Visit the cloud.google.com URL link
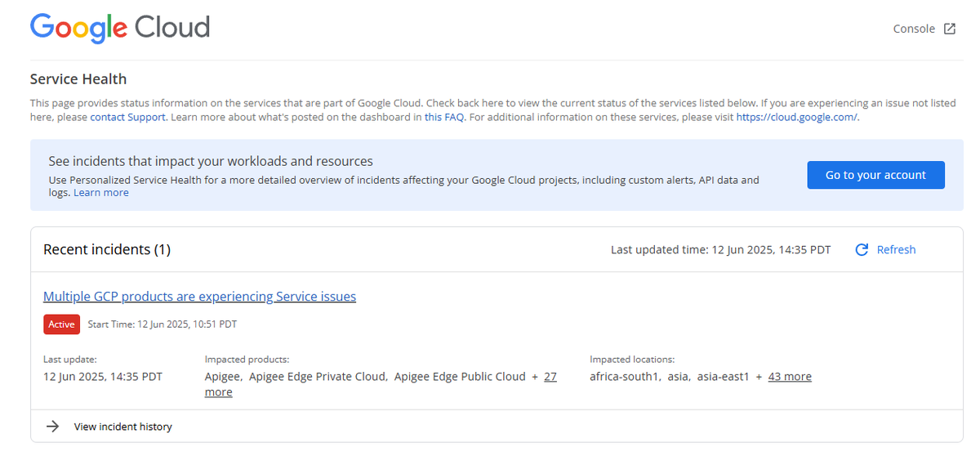Image resolution: width=980 pixels, height=452 pixels. (x=797, y=117)
